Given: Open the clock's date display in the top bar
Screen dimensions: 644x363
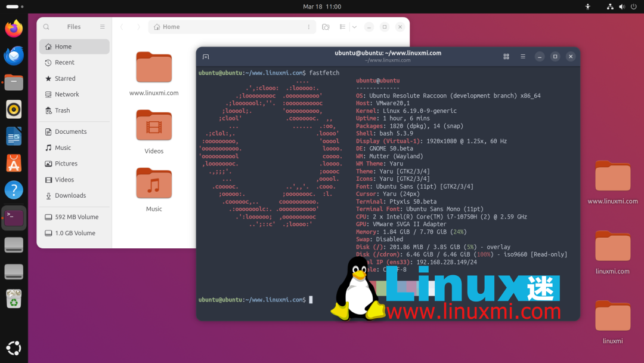Looking at the screenshot, I should 322,6.
